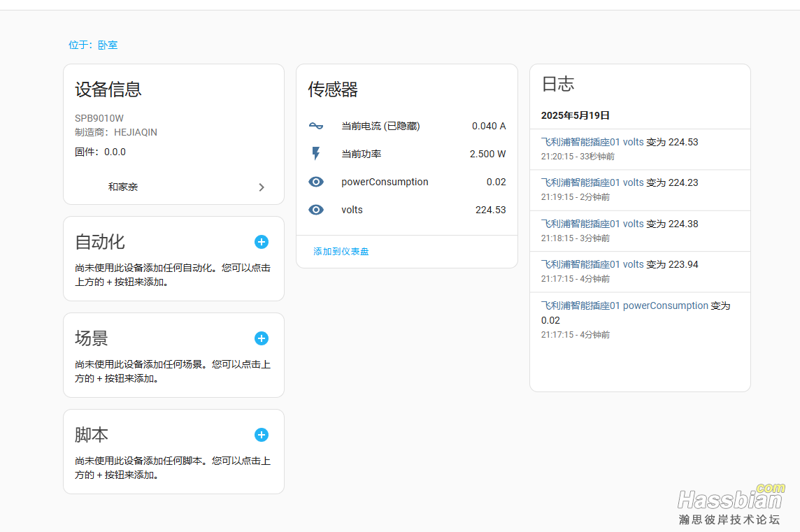
Task: Click the 传感器 card heading
Action: (x=333, y=89)
